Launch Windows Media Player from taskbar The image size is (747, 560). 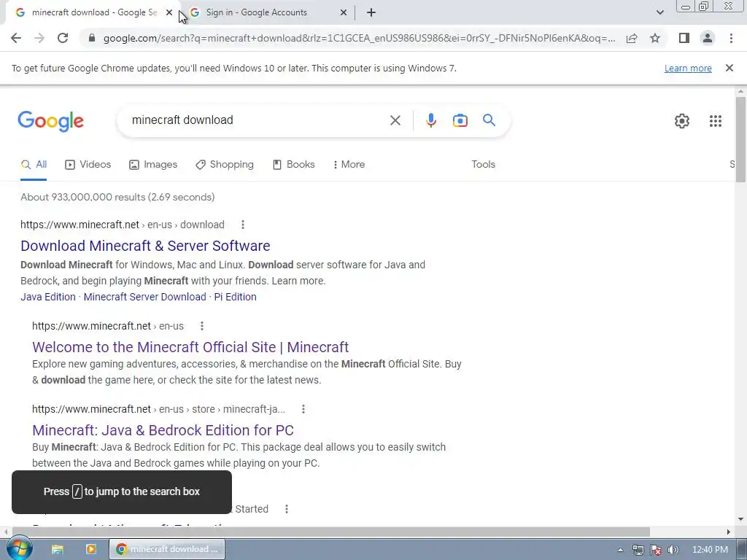click(91, 549)
